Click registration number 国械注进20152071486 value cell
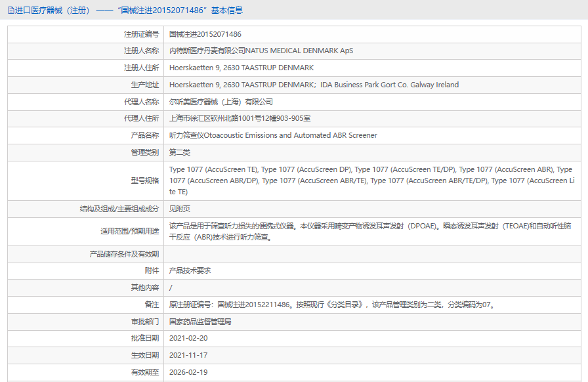The image size is (588, 382). pos(205,34)
